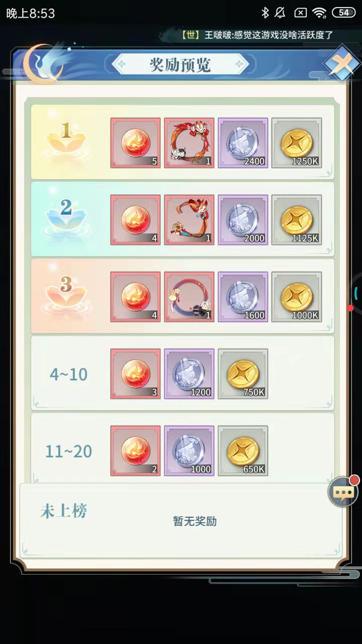Tap the 4~10 rank fire orb
This screenshot has width=362, height=644.
[x=136, y=374]
